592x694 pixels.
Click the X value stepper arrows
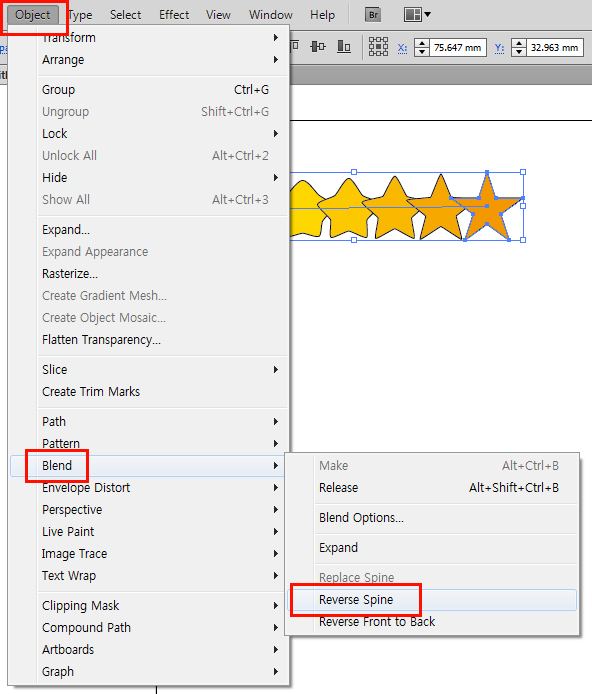pyautogui.click(x=422, y=47)
